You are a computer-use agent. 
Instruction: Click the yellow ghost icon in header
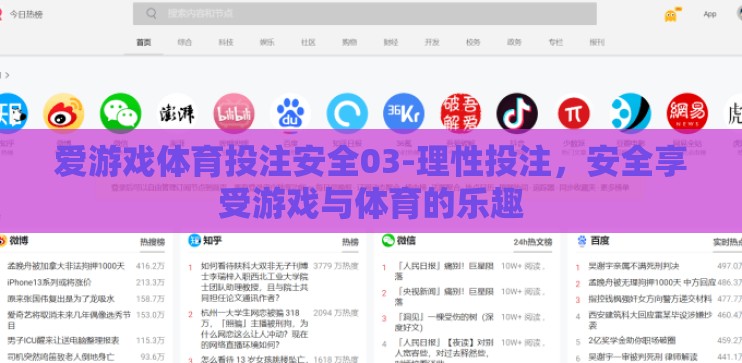point(671,15)
